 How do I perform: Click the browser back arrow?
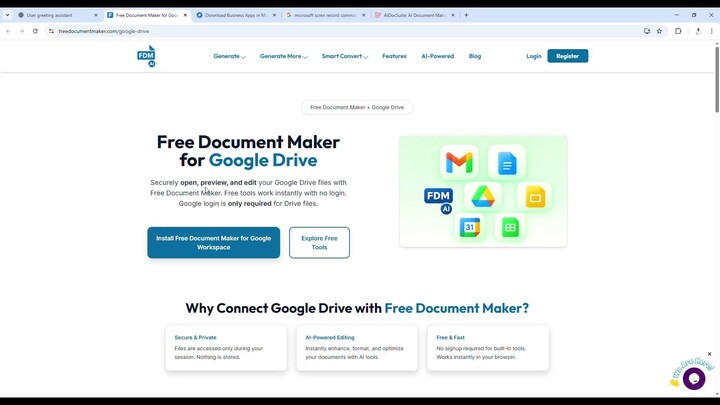pyautogui.click(x=8, y=31)
